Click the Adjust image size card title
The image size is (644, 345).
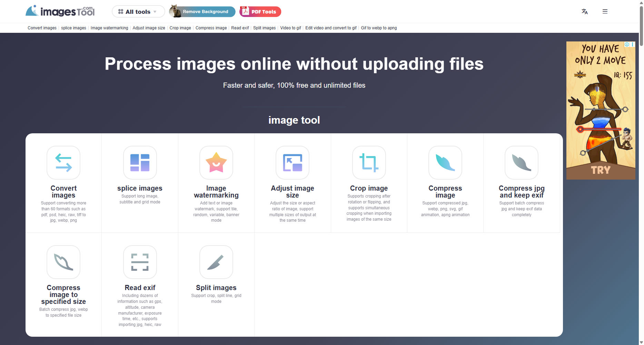[x=293, y=192]
